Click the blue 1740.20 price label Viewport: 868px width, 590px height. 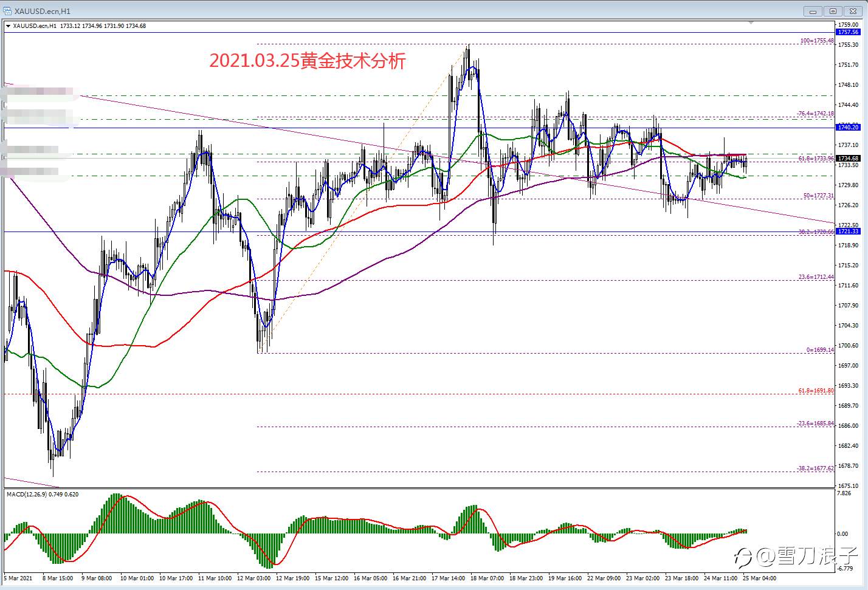(848, 127)
